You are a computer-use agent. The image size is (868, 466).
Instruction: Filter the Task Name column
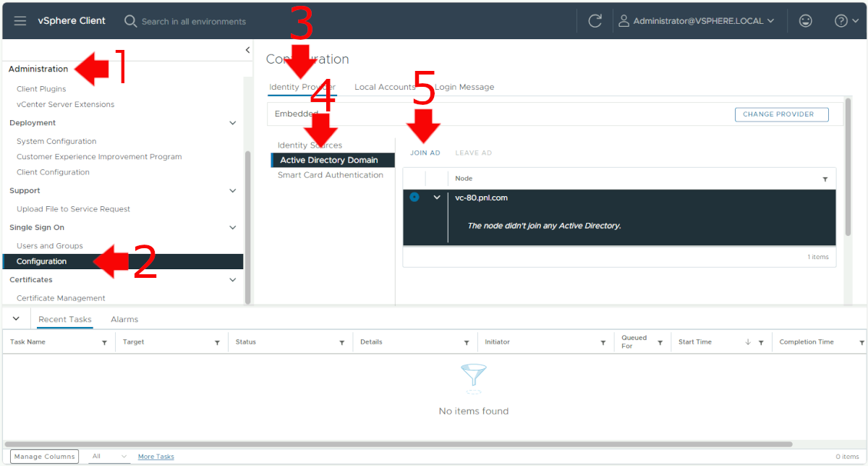[105, 342]
